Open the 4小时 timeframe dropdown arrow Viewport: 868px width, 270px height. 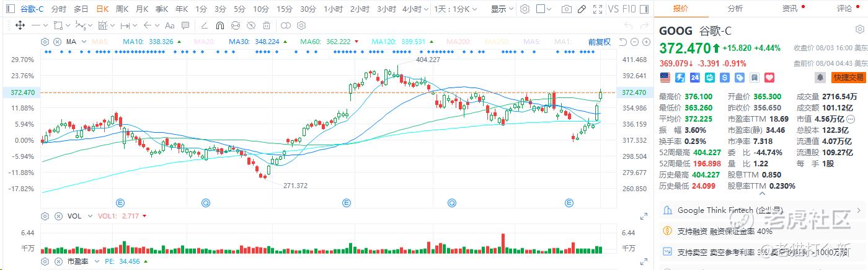425,9
